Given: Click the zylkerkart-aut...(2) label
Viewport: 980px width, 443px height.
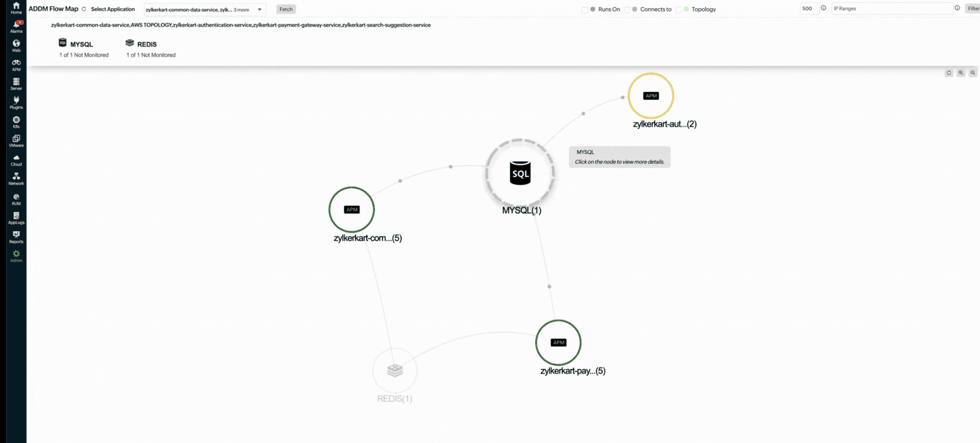Looking at the screenshot, I should pos(665,124).
